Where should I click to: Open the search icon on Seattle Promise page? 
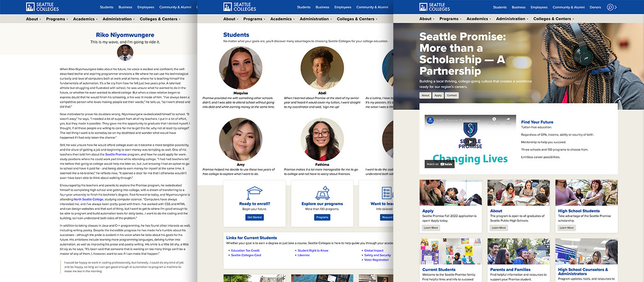(x=610, y=7)
